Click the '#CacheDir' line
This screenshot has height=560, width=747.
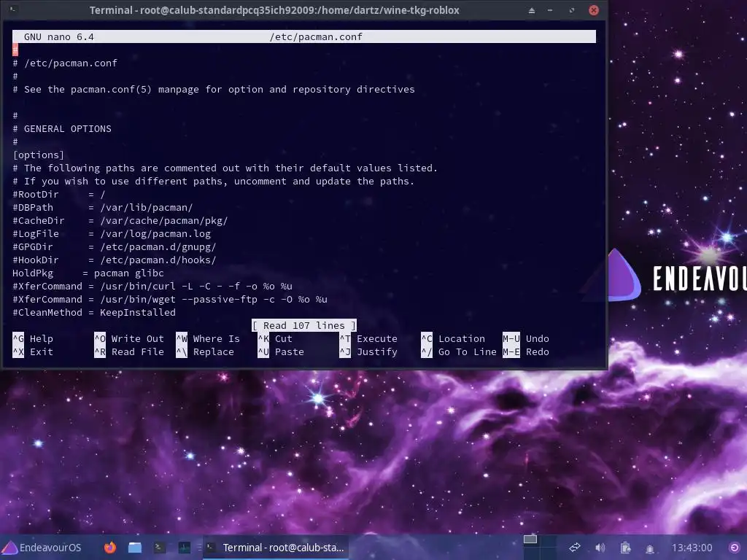coord(120,220)
